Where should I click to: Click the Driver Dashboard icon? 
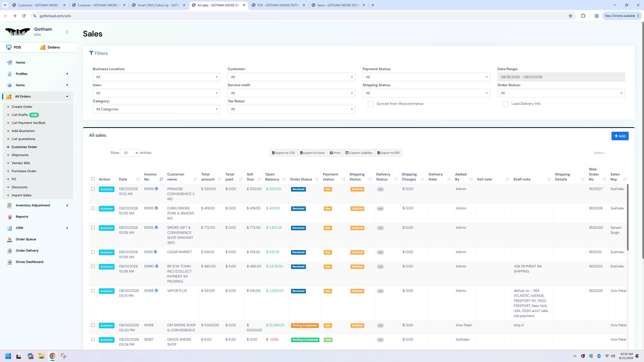click(10, 262)
